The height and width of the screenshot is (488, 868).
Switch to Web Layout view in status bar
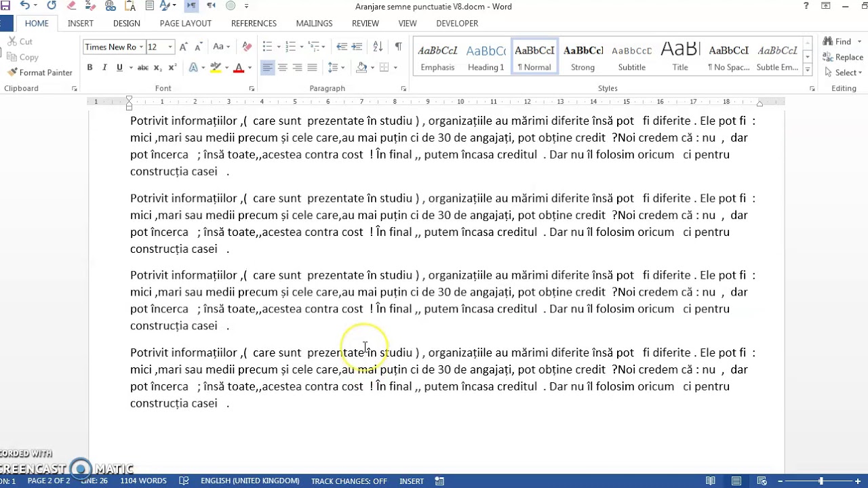pyautogui.click(x=762, y=481)
